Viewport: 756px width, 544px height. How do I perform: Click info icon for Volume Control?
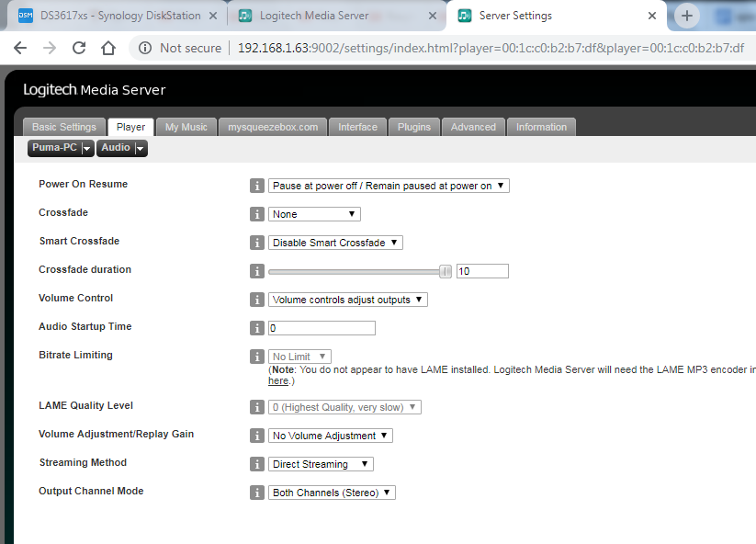(x=257, y=300)
